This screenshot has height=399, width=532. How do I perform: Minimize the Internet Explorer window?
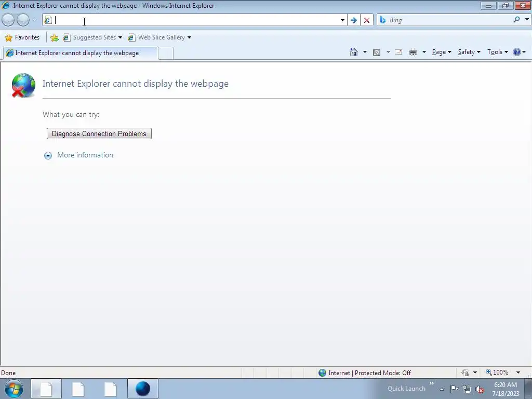click(488, 5)
